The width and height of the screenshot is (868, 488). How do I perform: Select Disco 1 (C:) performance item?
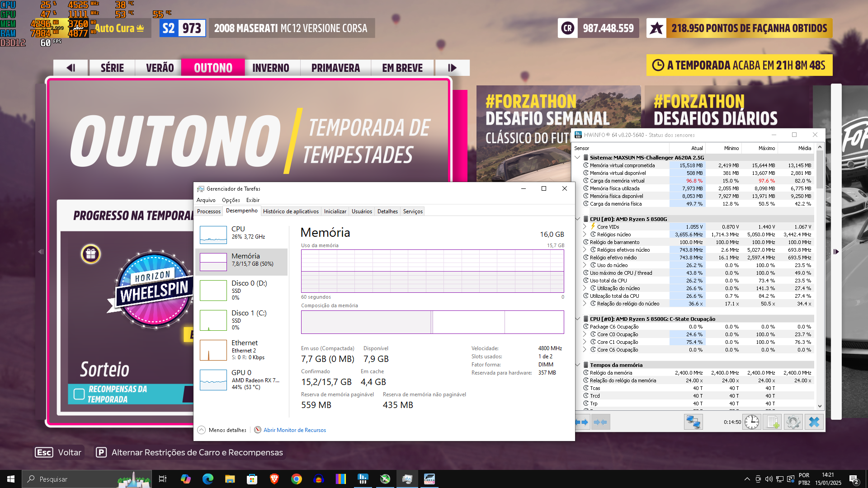pyautogui.click(x=241, y=320)
